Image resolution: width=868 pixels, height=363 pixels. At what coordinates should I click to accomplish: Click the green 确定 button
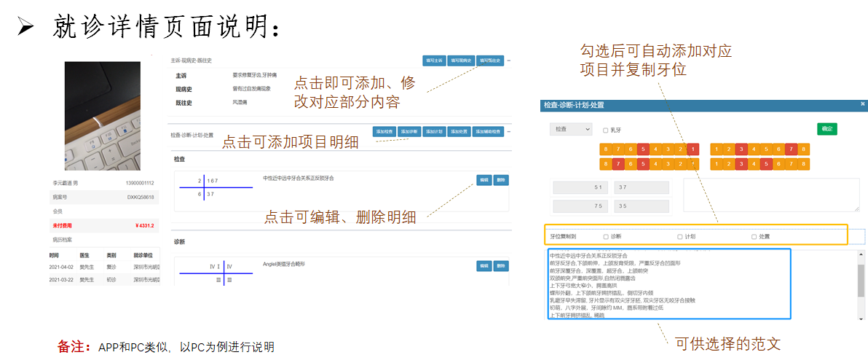click(x=827, y=128)
